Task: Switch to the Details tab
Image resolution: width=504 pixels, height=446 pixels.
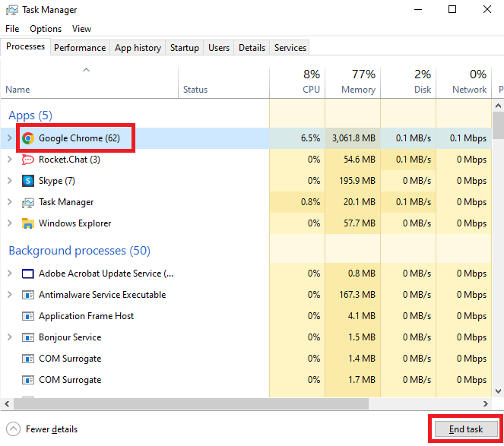Action: click(252, 48)
